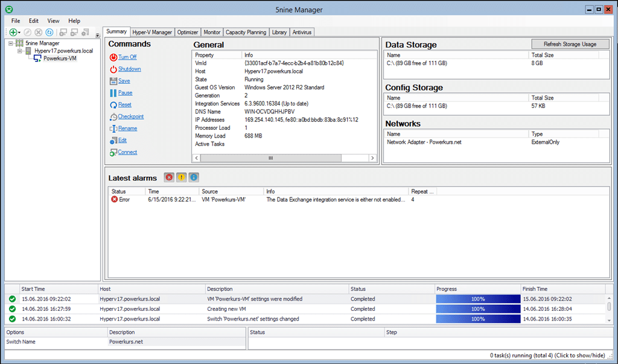Open the Help menu

click(x=74, y=21)
